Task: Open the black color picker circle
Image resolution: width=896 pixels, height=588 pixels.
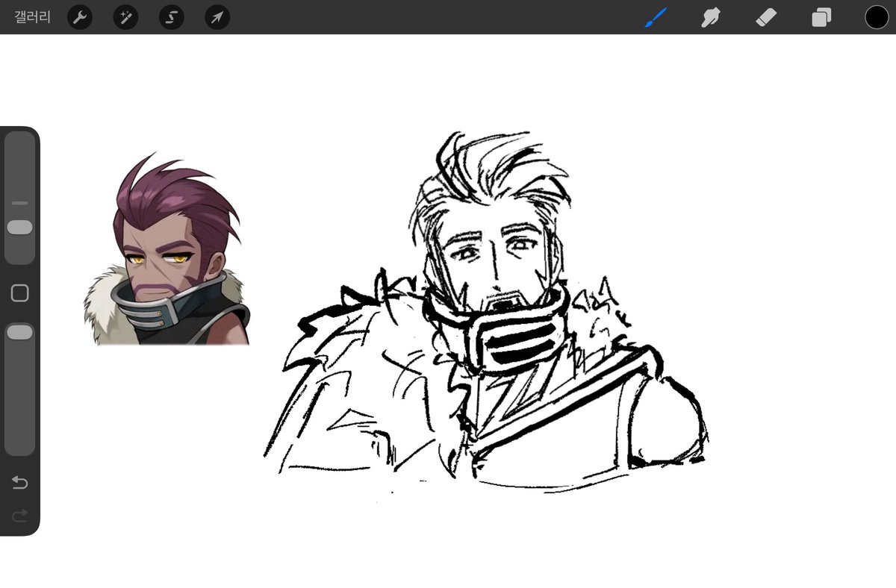Action: pyautogui.click(x=877, y=17)
